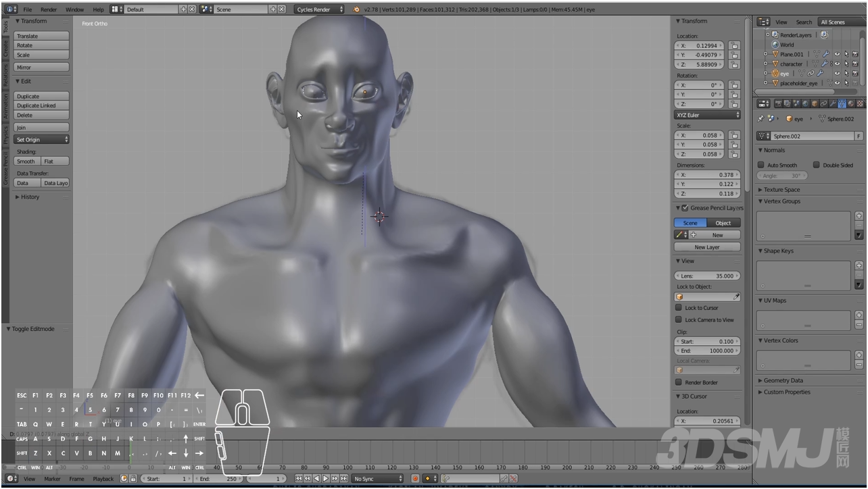Open the No Sync playback dropdown
The width and height of the screenshot is (868, 489).
[378, 479]
